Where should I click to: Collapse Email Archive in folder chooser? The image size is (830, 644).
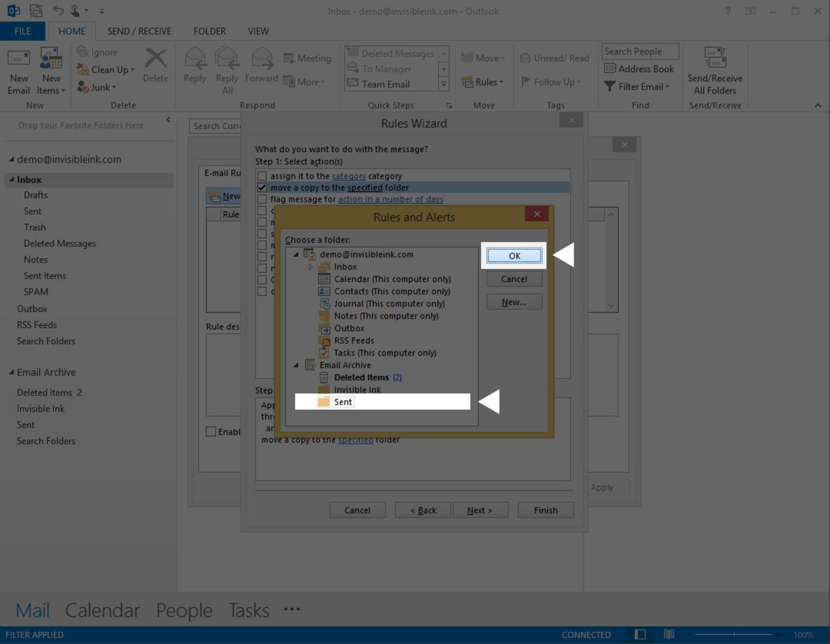(296, 365)
